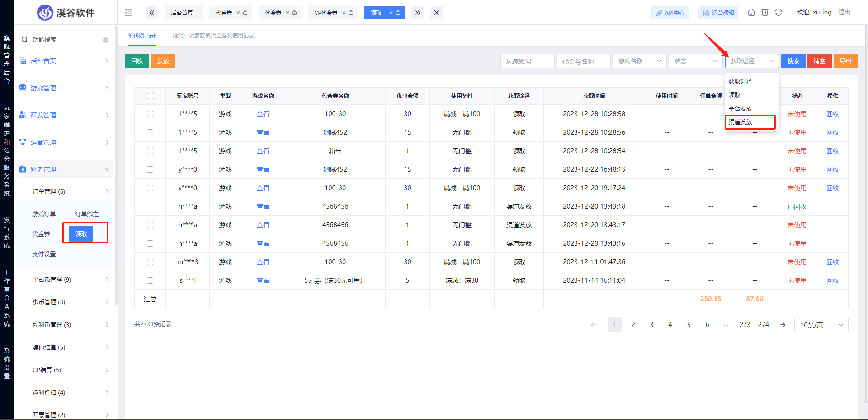Click 回收 link in s****i row
This screenshot has width=868, height=420.
[x=833, y=280]
